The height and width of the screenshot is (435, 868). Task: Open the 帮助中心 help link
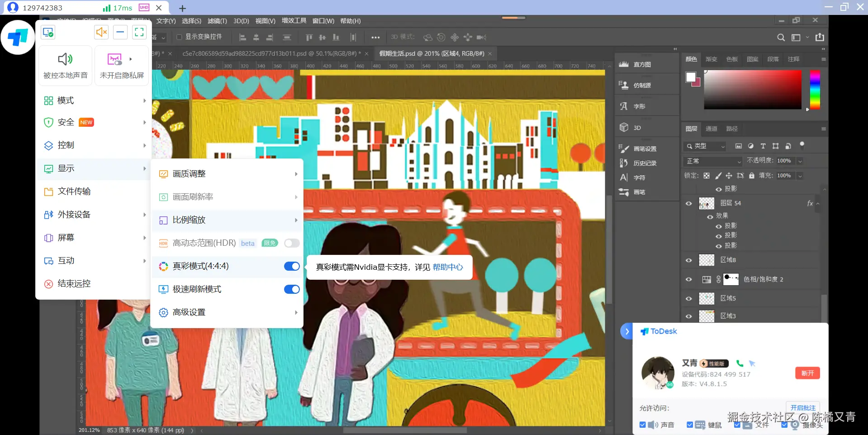(x=448, y=267)
